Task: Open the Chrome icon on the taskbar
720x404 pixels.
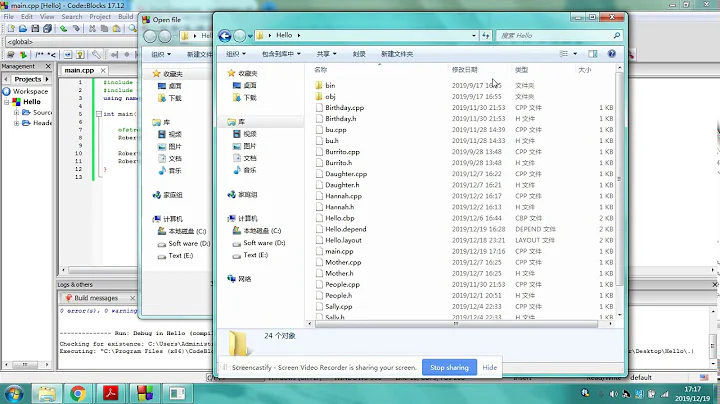Action: (78, 393)
